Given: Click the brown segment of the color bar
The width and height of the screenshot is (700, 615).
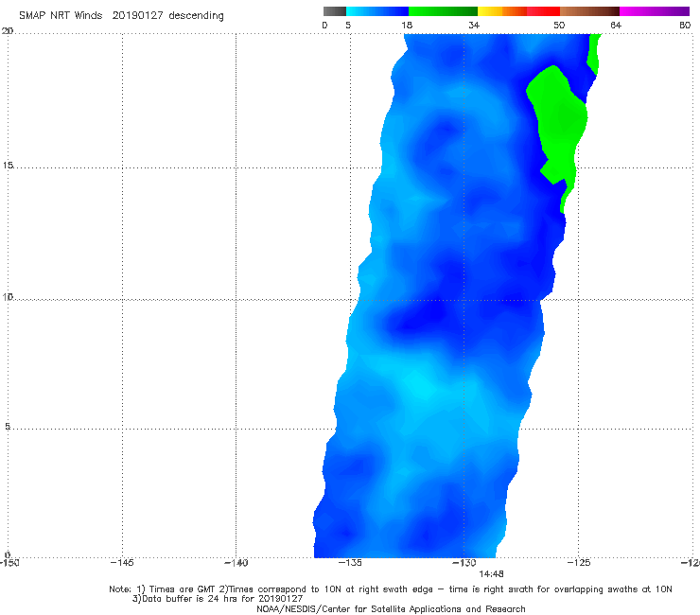Looking at the screenshot, I should click(589, 11).
